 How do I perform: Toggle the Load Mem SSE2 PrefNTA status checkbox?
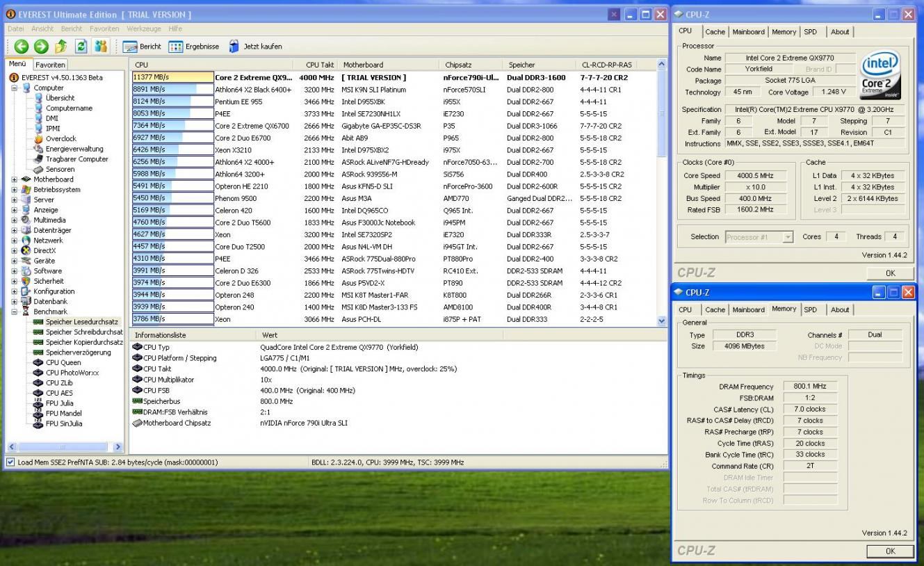pos(10,462)
